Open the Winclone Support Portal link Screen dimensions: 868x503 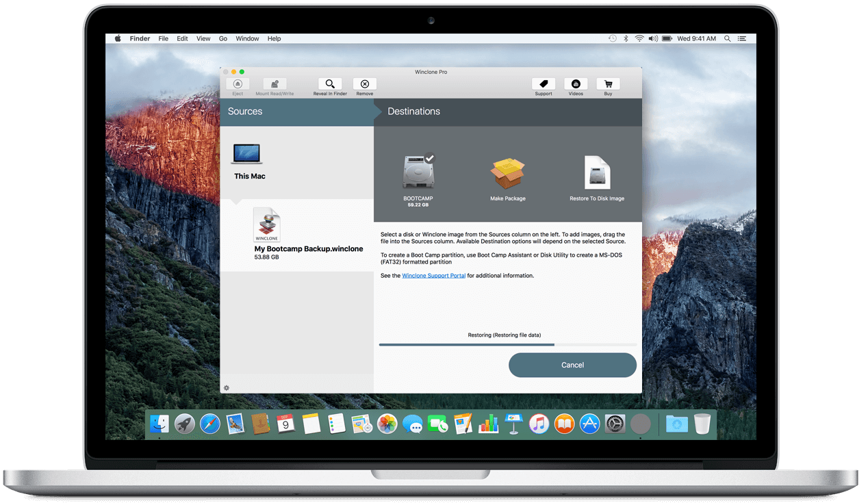433,276
